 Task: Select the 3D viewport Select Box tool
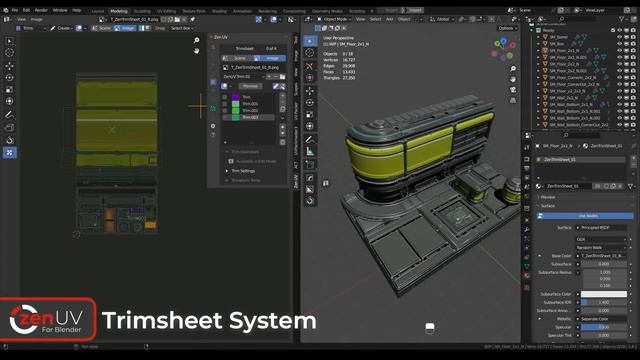(310, 41)
